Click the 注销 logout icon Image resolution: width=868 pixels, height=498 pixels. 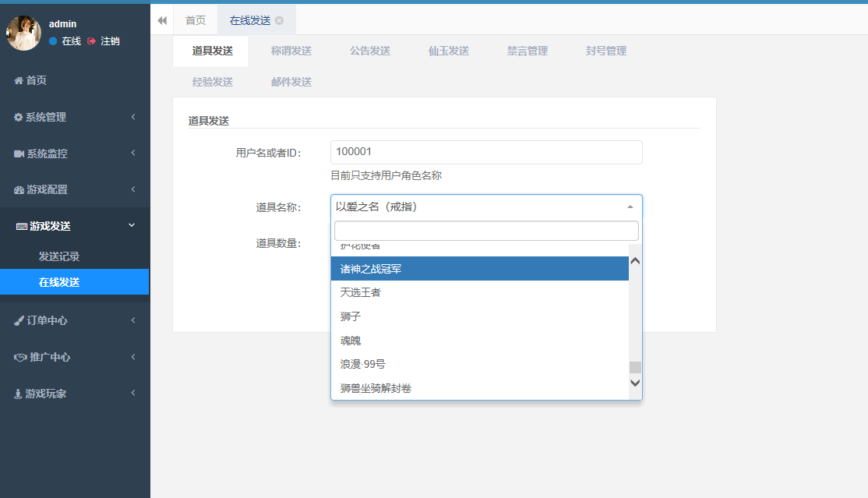tap(92, 41)
